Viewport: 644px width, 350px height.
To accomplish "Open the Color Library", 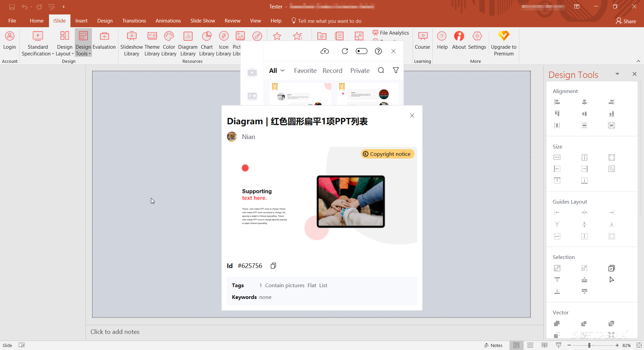I will click(x=169, y=44).
